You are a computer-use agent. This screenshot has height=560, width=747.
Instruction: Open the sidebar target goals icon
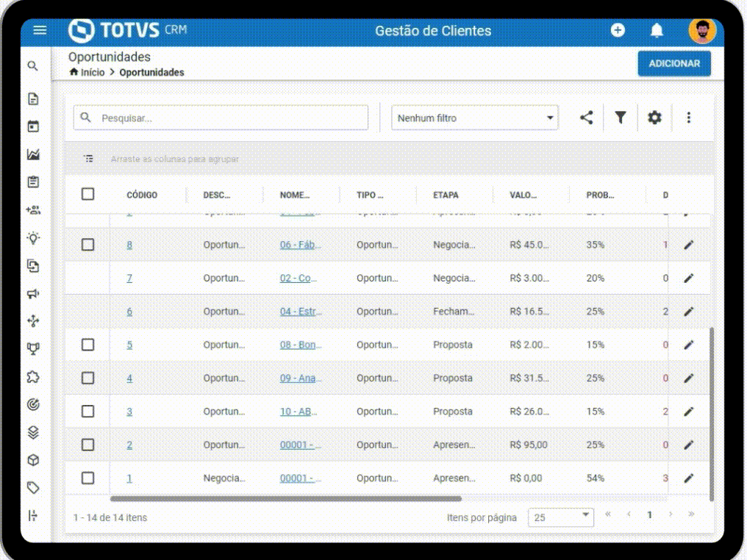pos(33,405)
